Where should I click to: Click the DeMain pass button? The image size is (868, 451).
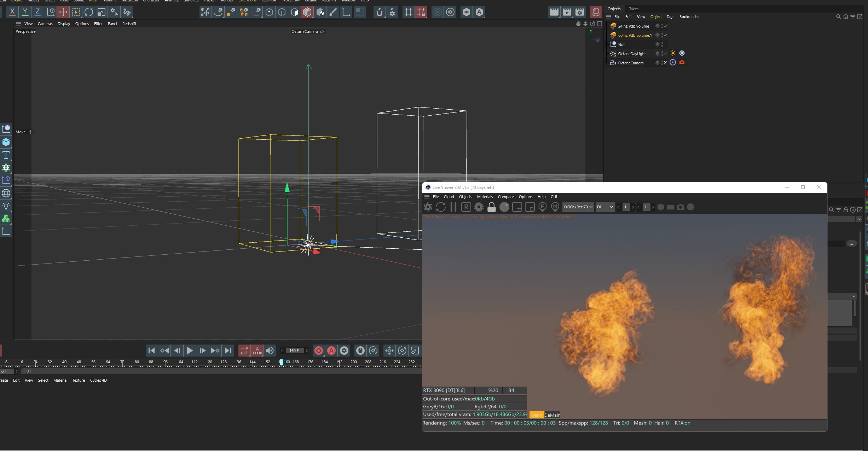[x=552, y=415]
